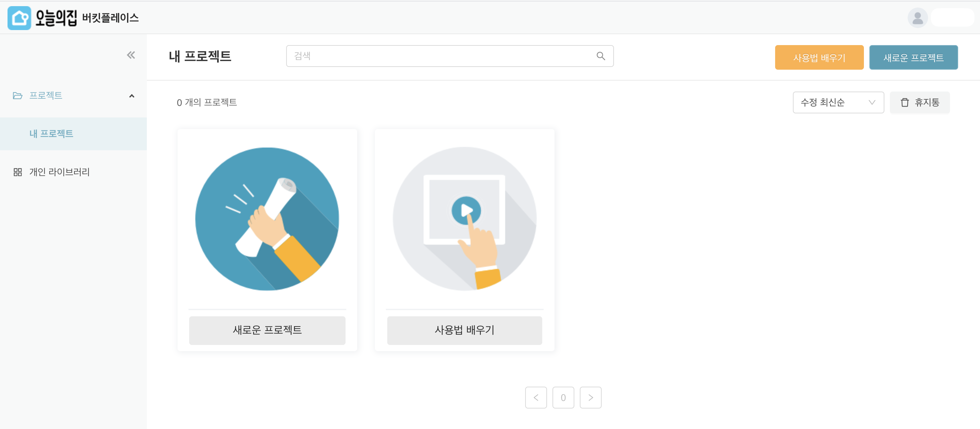Open 개인 라이브러리 menu item

point(59,172)
